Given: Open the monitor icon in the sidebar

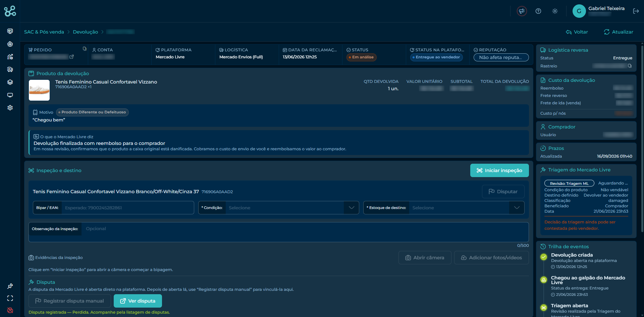Looking at the screenshot, I should point(10,95).
